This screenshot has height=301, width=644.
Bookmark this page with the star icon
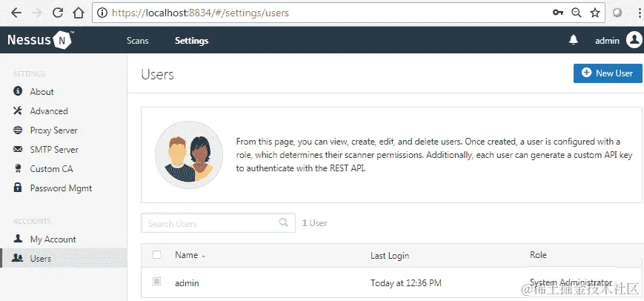point(594,13)
